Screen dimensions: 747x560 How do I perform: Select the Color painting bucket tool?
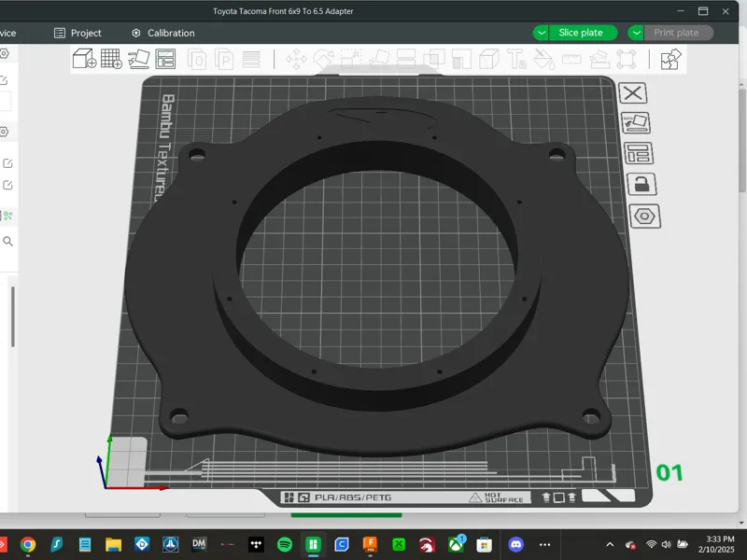point(544,60)
